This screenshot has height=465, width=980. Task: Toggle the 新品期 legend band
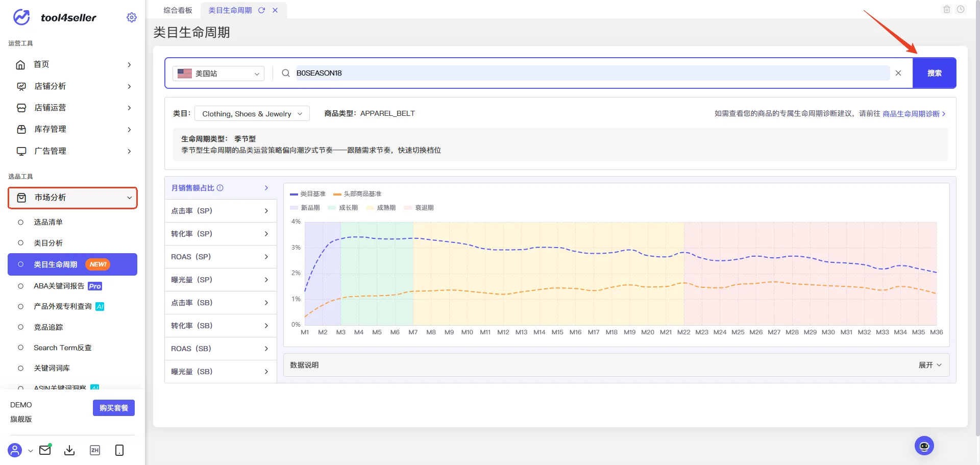tap(305, 208)
